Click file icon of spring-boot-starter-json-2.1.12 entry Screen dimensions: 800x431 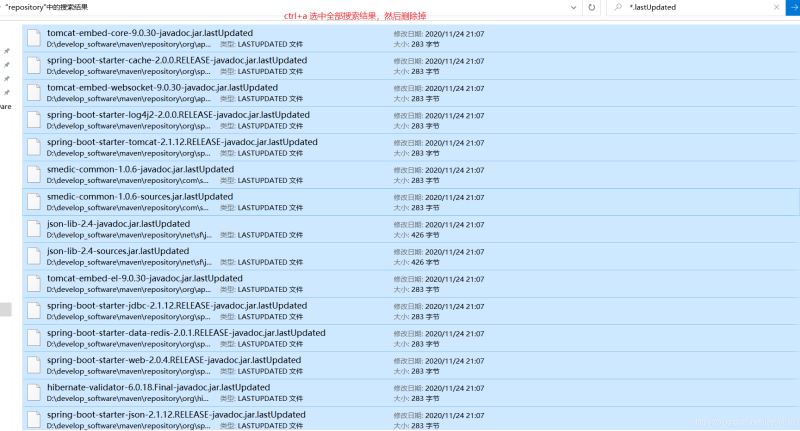[x=34, y=419]
